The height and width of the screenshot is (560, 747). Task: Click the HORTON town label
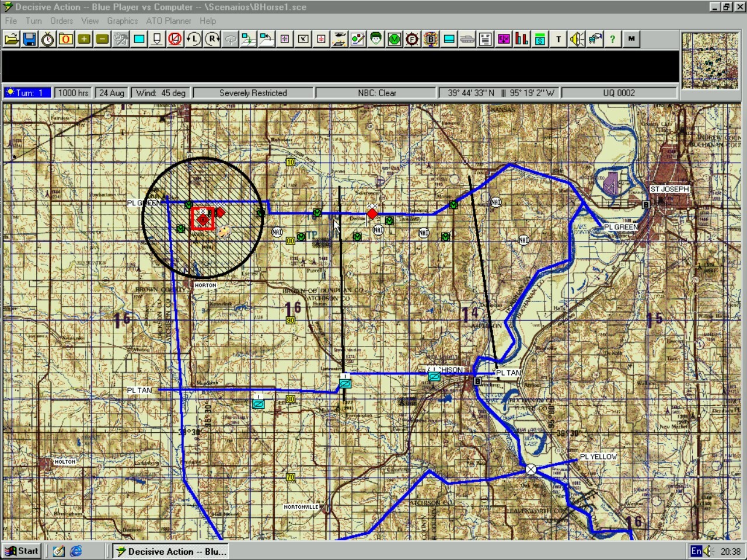click(205, 285)
